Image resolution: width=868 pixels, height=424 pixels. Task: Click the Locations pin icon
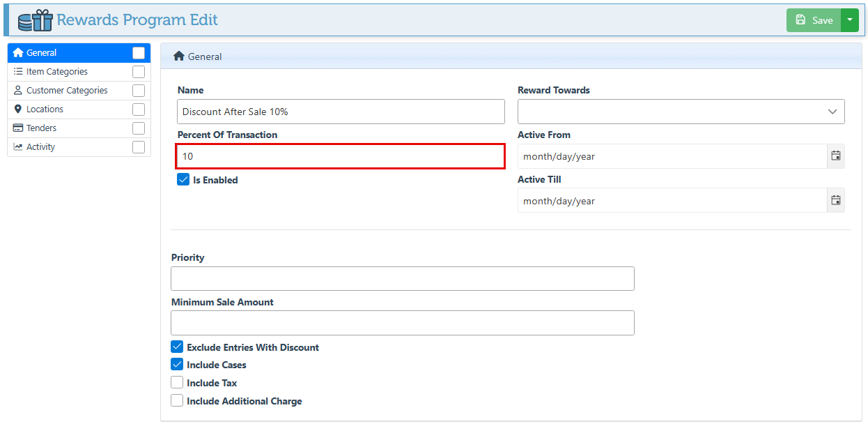18,109
